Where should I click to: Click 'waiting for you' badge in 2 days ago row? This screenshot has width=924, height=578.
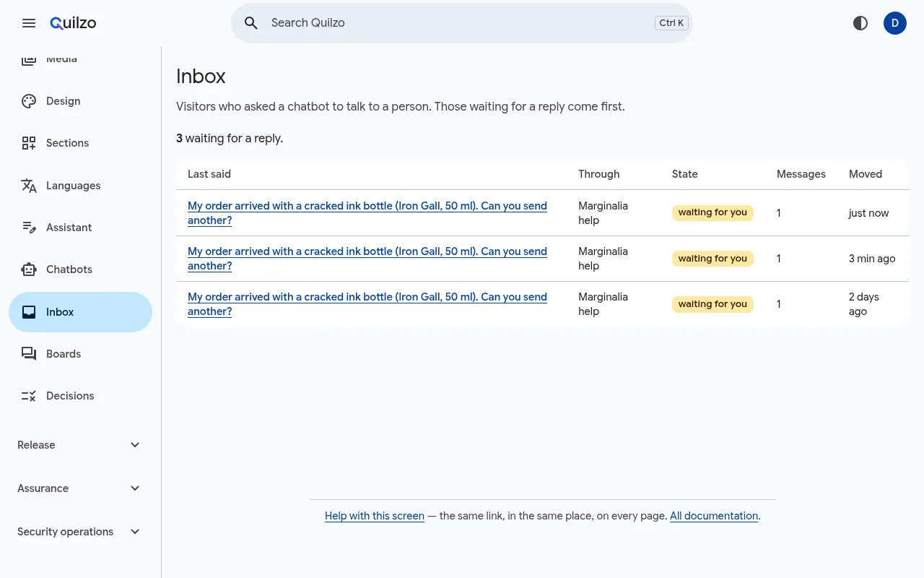point(712,304)
